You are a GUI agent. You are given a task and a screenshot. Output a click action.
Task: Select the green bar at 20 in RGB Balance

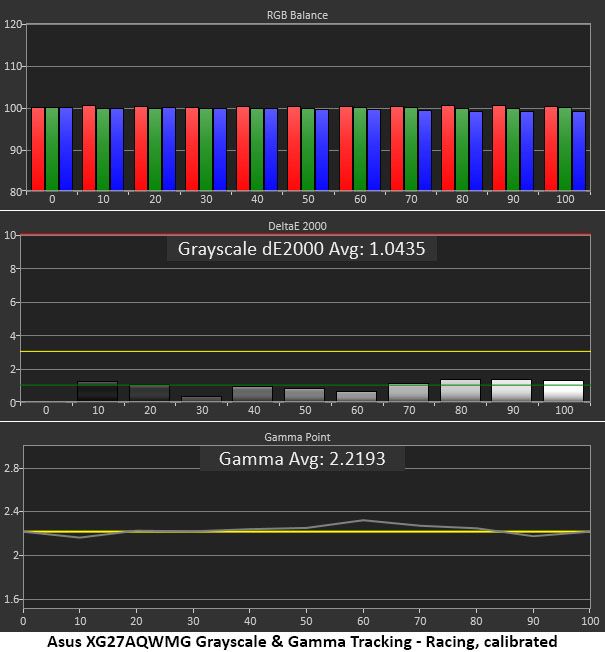click(x=155, y=149)
